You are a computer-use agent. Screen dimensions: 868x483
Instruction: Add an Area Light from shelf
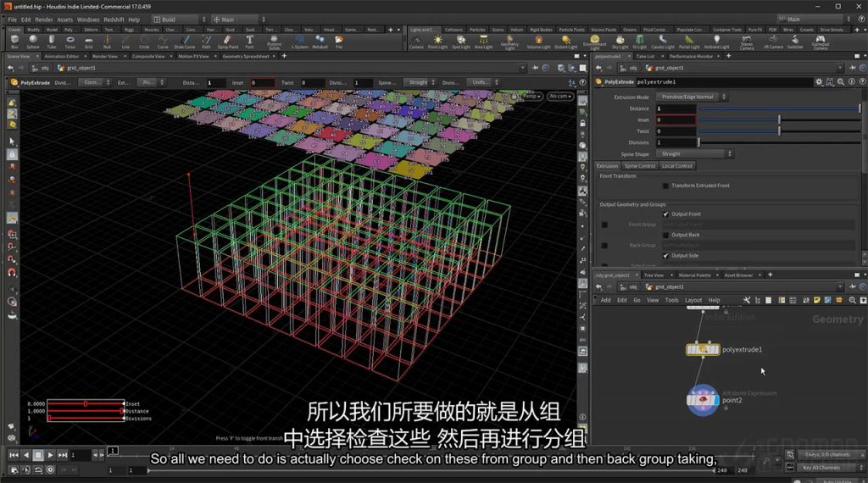[x=483, y=42]
